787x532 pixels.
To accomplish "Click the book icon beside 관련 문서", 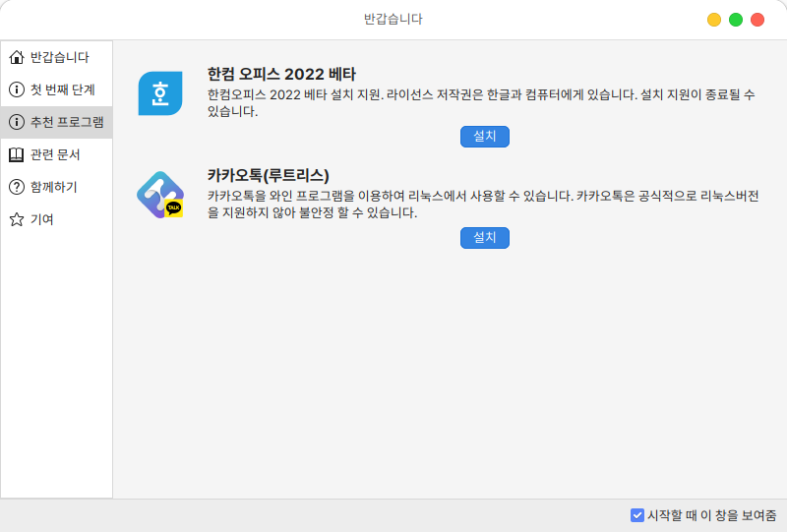I will tap(16, 154).
